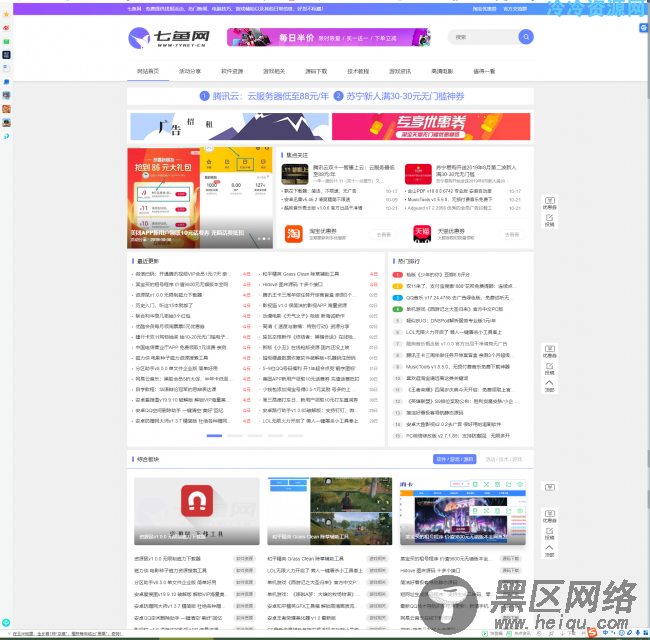Click 去看看 beside 天猫优惠券

pos(512,235)
